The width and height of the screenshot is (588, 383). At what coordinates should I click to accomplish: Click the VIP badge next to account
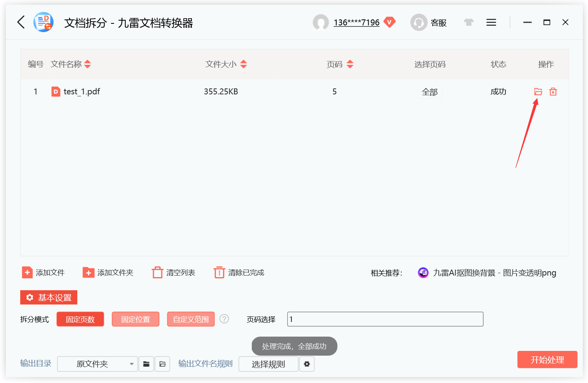390,22
